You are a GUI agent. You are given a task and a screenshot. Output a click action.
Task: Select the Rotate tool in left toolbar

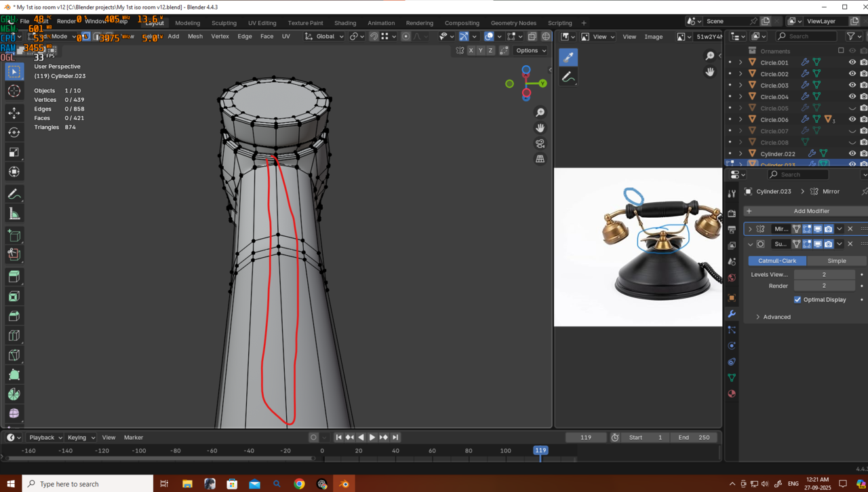14,132
